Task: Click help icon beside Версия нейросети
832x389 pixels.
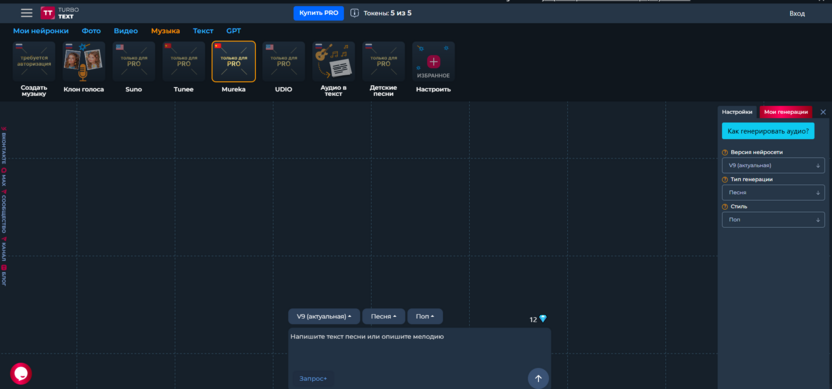Action: tap(725, 152)
